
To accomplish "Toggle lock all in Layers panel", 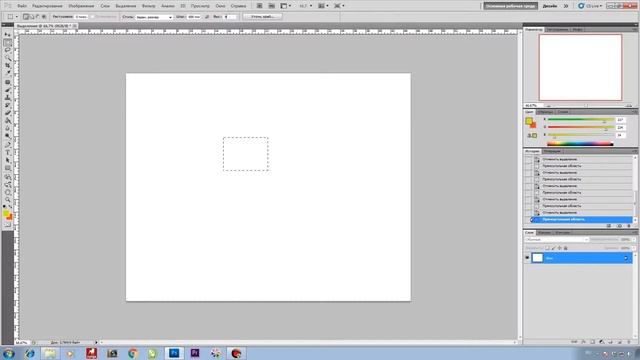I will click(566, 248).
